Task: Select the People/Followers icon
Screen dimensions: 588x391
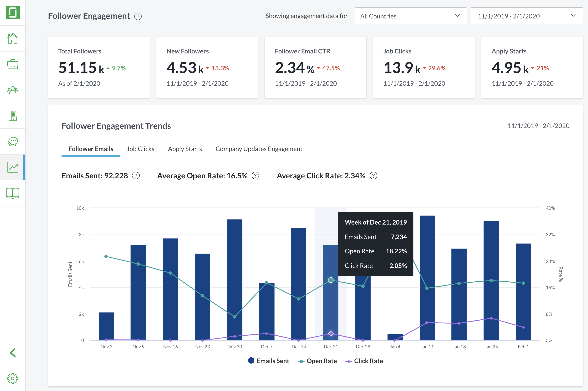Action: [12, 90]
